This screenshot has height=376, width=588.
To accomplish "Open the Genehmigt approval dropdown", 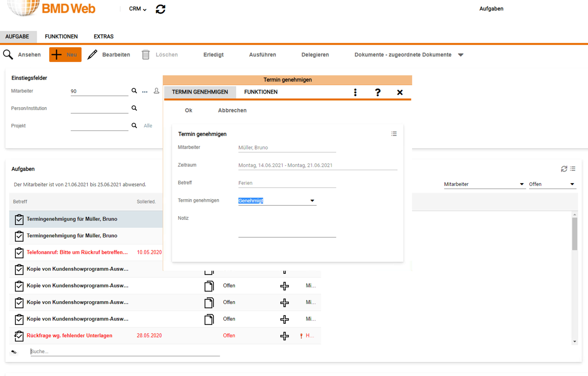I will coord(312,200).
